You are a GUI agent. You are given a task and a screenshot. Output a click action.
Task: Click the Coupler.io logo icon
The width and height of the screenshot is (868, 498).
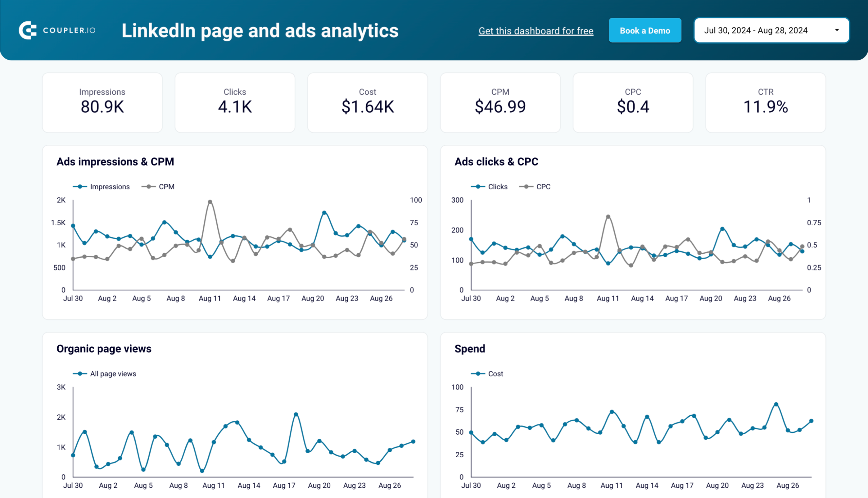tap(28, 31)
